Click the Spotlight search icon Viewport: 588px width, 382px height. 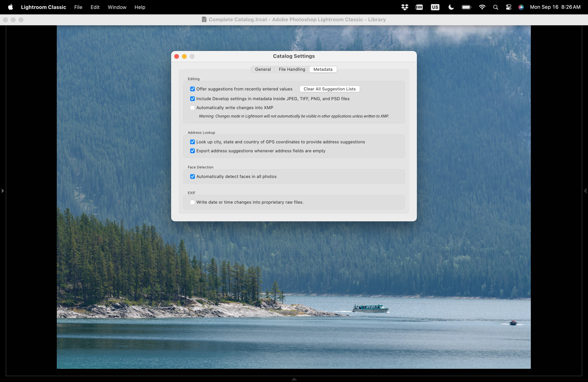click(495, 7)
